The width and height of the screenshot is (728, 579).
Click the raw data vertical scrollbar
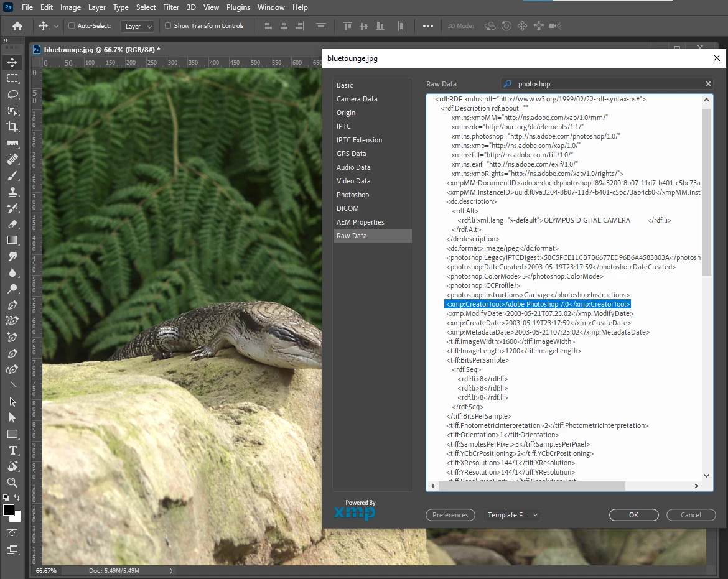(x=706, y=192)
